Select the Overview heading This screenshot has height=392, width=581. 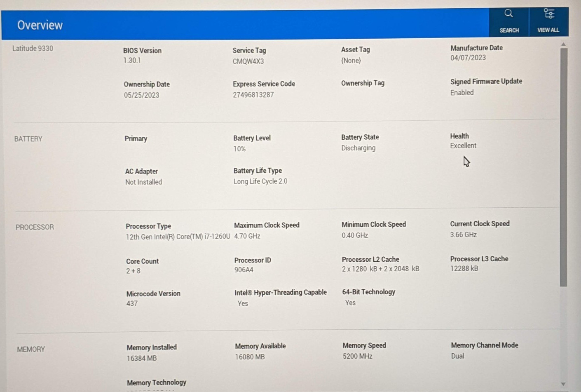[x=40, y=25]
